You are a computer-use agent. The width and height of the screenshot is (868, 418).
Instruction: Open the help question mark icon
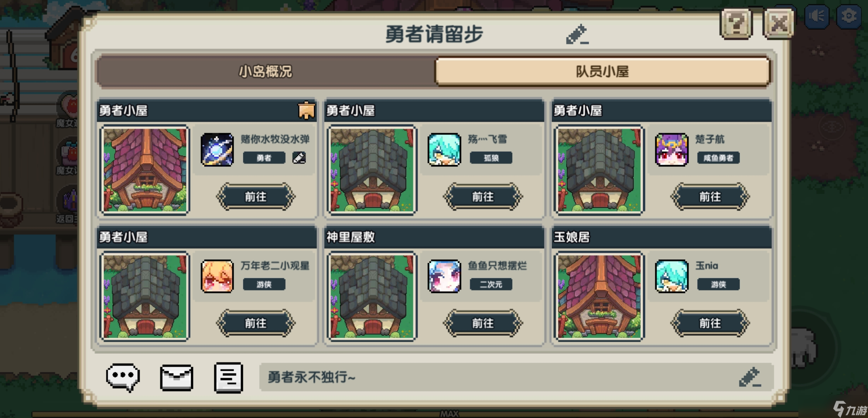coord(736,24)
